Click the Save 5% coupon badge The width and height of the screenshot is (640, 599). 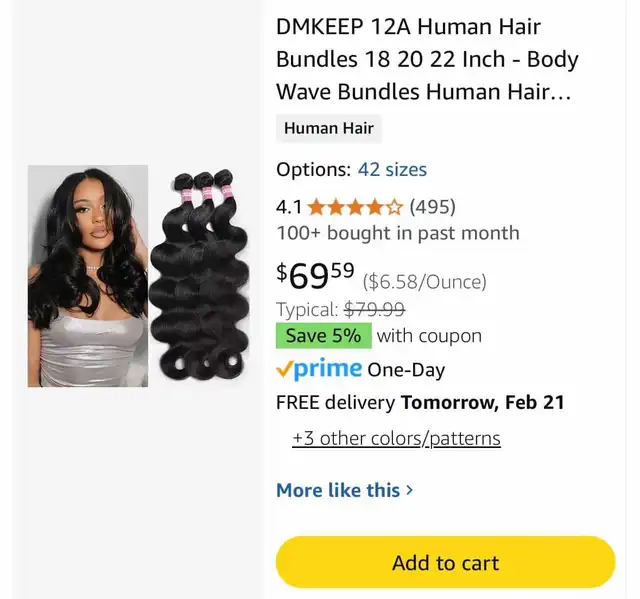pyautogui.click(x=324, y=336)
